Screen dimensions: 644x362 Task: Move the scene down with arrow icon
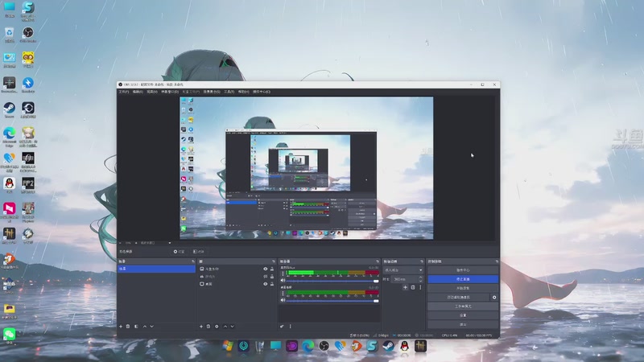click(x=151, y=327)
